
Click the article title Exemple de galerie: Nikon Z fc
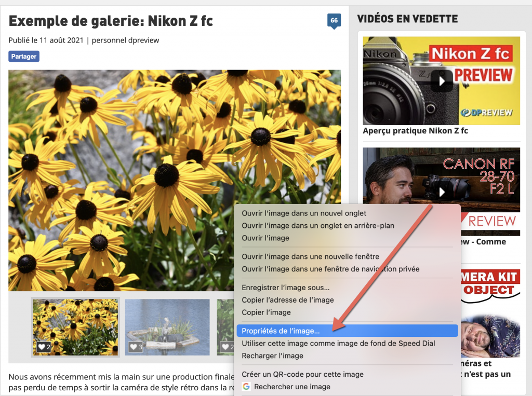click(111, 21)
